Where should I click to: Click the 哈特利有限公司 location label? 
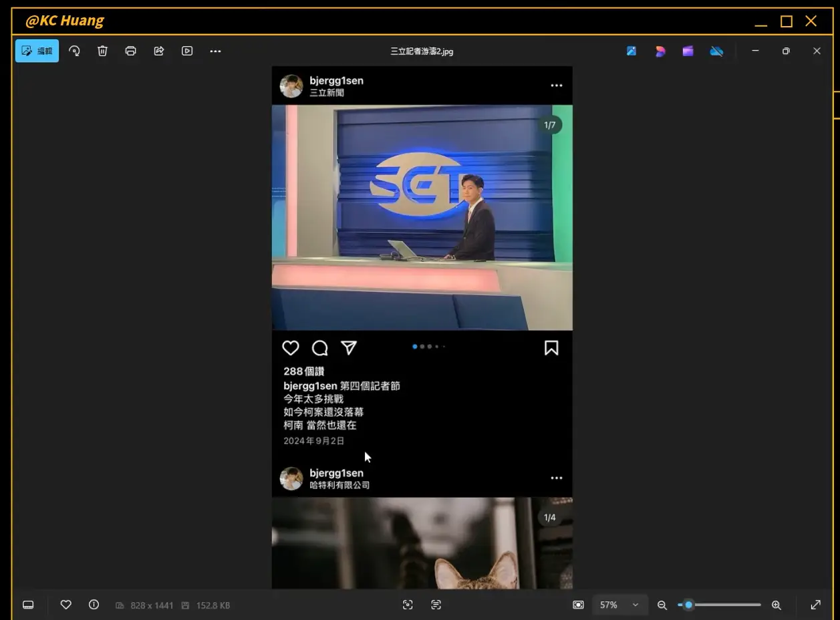(x=339, y=485)
